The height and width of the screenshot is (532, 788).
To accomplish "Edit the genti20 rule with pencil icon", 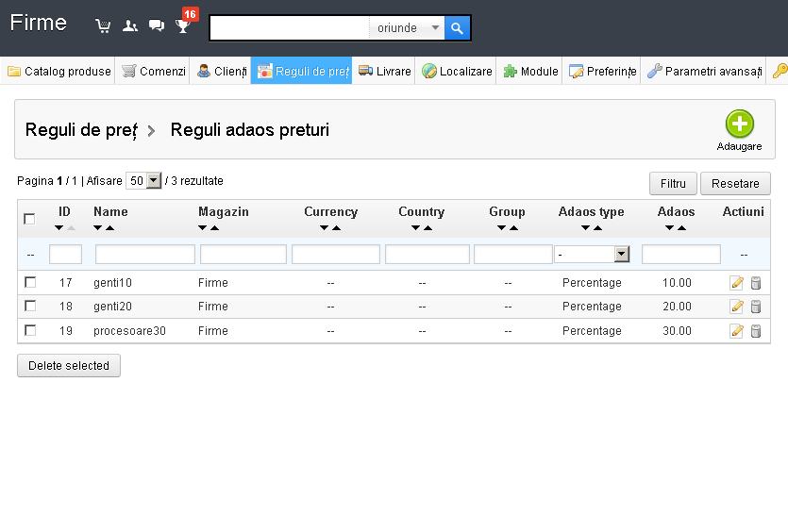I will [737, 307].
